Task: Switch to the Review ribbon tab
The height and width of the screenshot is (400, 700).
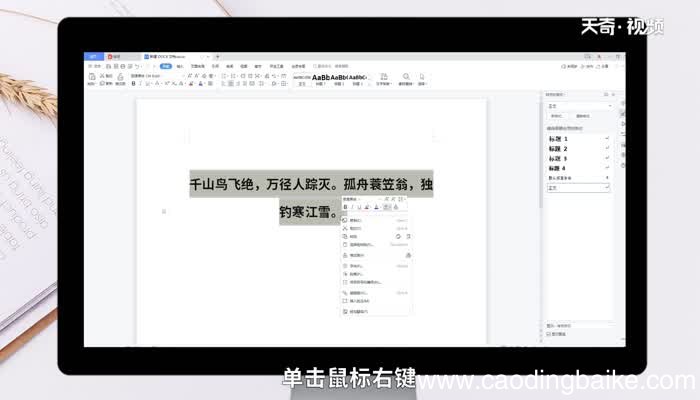Action: [x=229, y=66]
